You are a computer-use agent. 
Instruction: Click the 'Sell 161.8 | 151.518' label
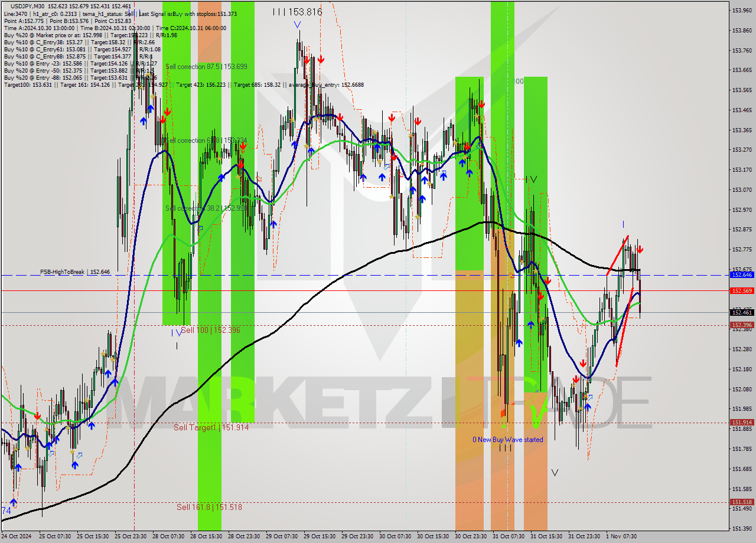click(209, 507)
